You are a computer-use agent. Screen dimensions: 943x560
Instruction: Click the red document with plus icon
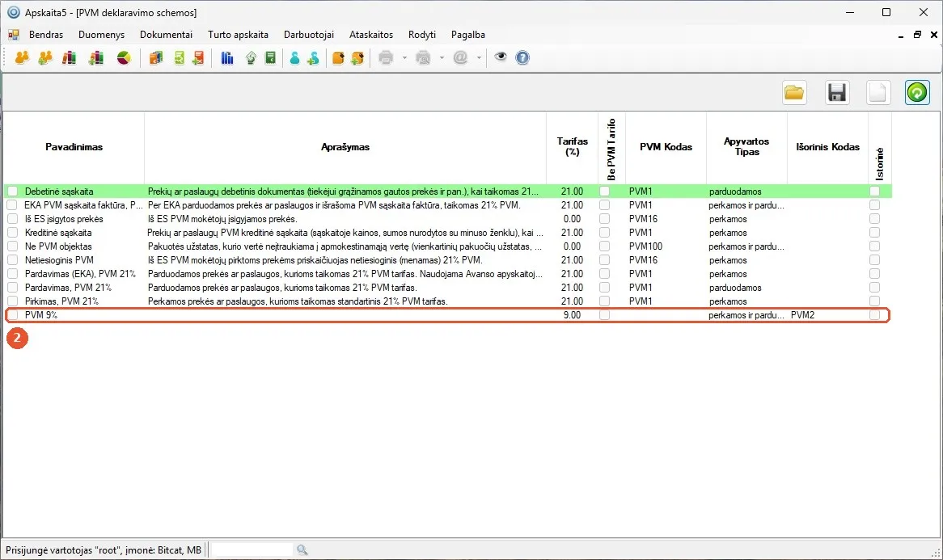point(198,57)
